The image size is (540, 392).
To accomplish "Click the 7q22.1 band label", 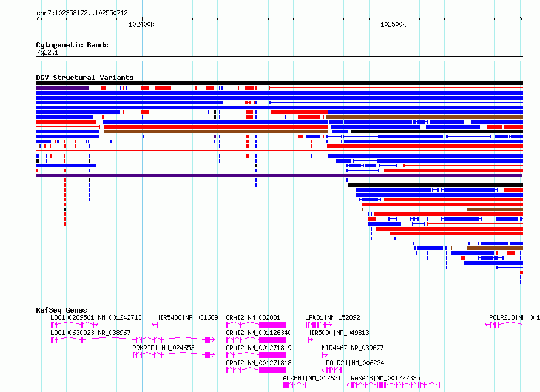I will point(47,52).
